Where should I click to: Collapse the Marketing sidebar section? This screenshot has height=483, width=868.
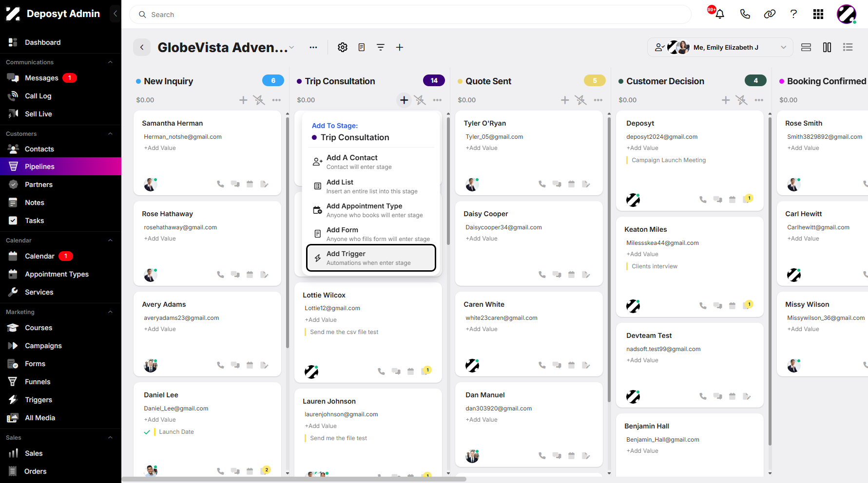pyautogui.click(x=110, y=312)
